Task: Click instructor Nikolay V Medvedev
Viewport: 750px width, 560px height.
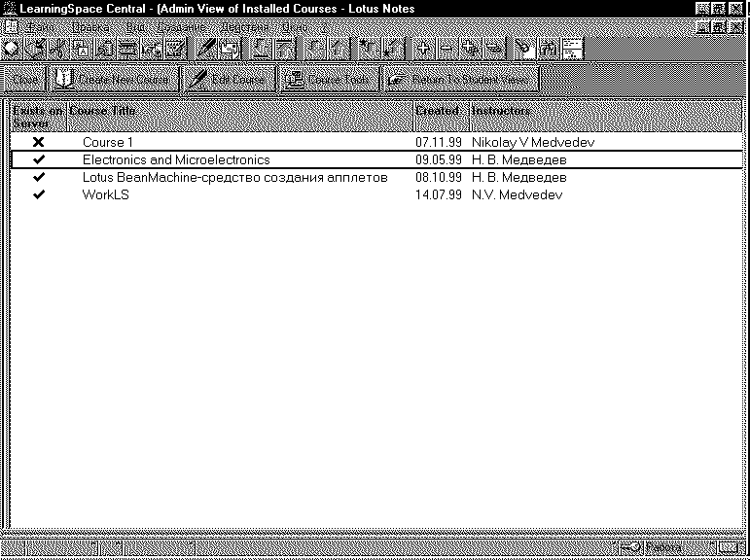Action: point(533,142)
